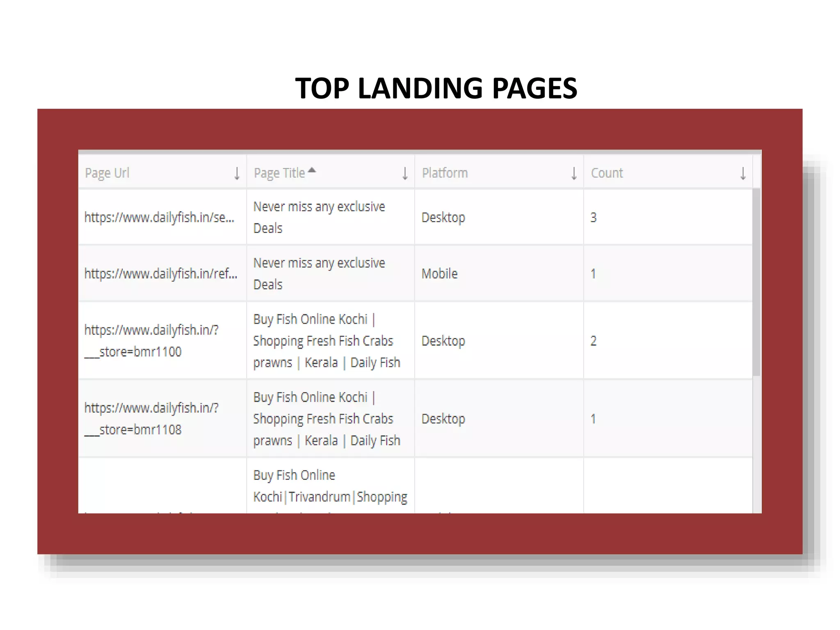Open the dailyfish.in/ref... URL cell
Viewport: 840px width, 630px height.
[x=161, y=273]
